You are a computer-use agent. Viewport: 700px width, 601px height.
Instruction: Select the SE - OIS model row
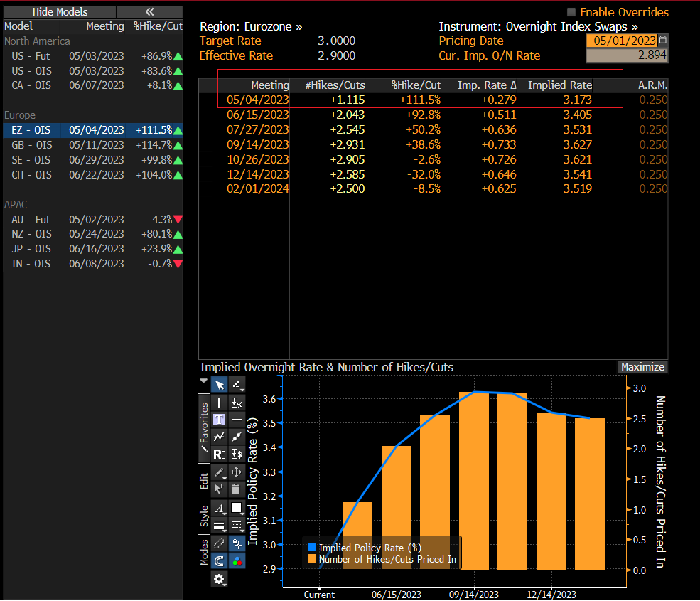93,160
